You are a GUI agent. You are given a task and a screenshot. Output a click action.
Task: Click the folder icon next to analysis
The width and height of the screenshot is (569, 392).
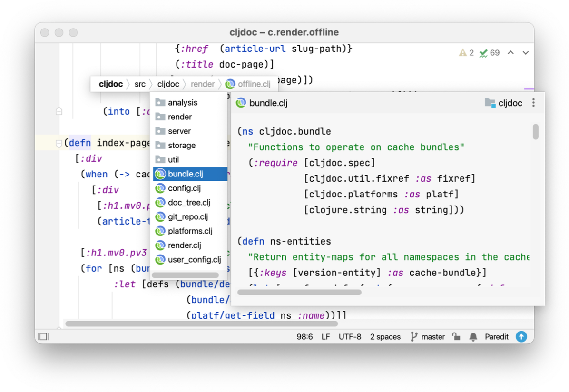tap(160, 102)
